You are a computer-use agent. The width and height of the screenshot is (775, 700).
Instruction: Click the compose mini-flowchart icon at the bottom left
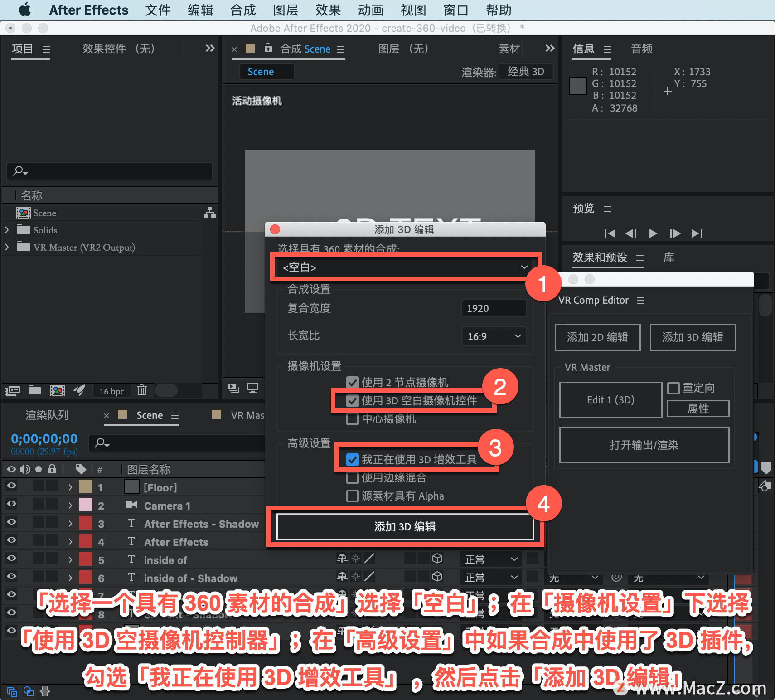click(x=12, y=692)
